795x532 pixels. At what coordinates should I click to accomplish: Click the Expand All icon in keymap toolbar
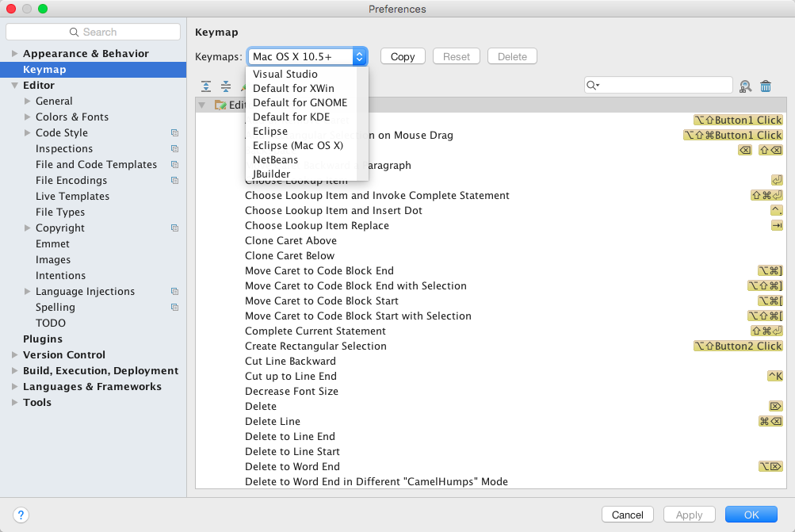tap(206, 86)
